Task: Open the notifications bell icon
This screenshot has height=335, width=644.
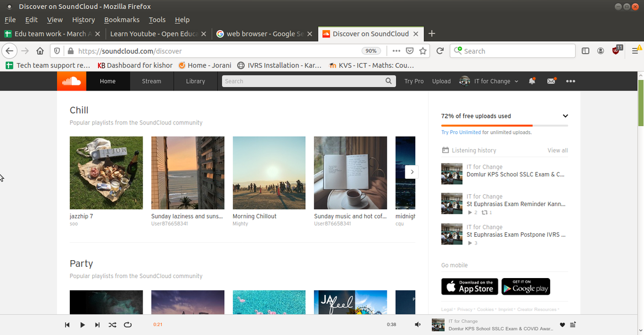Action: tap(532, 82)
